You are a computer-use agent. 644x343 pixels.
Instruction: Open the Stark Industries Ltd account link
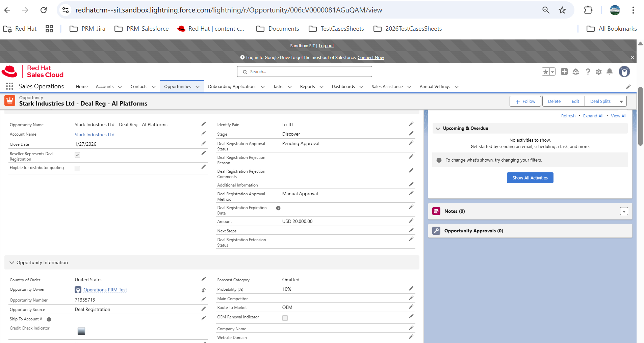pos(95,135)
